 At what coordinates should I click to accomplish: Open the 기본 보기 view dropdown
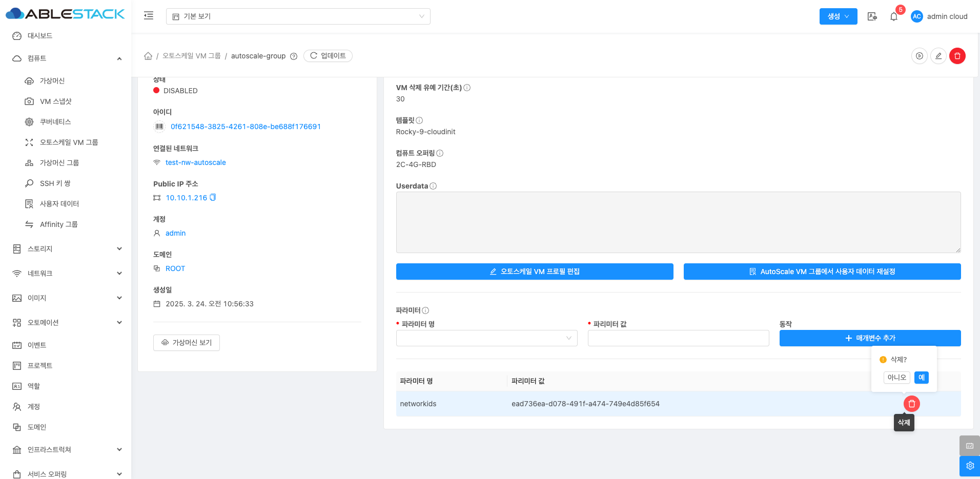[298, 16]
